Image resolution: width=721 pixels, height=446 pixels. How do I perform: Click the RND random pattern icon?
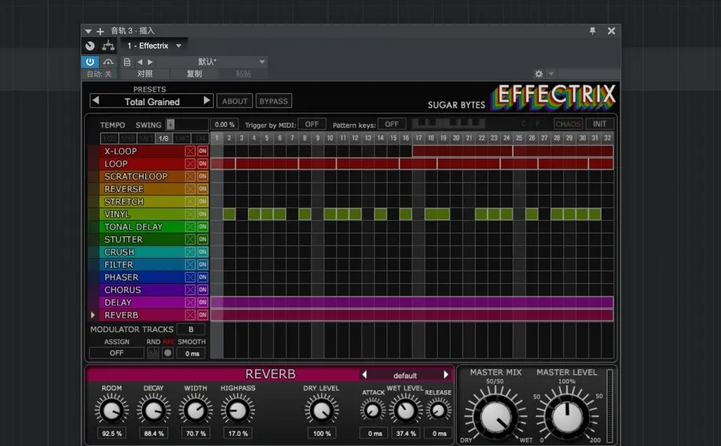(153, 353)
